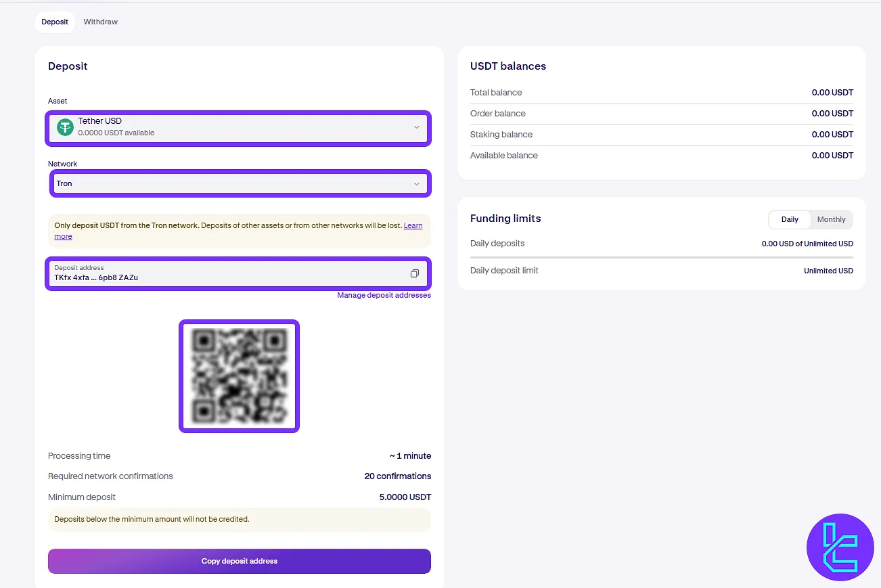881x588 pixels.
Task: Open Manage deposit addresses link
Action: [x=384, y=295]
